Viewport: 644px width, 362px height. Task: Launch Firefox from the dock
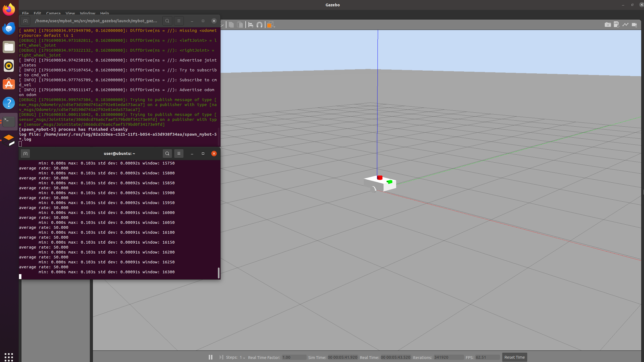click(x=9, y=10)
